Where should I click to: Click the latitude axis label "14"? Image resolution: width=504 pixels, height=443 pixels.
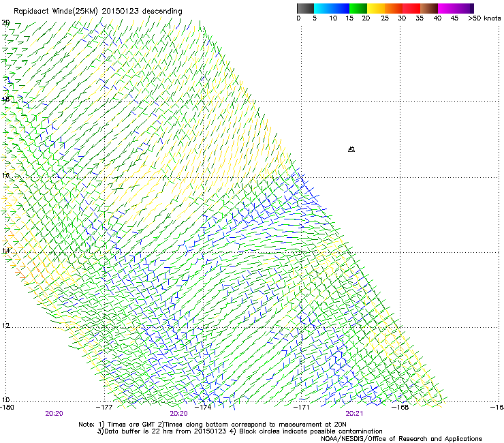click(5, 250)
